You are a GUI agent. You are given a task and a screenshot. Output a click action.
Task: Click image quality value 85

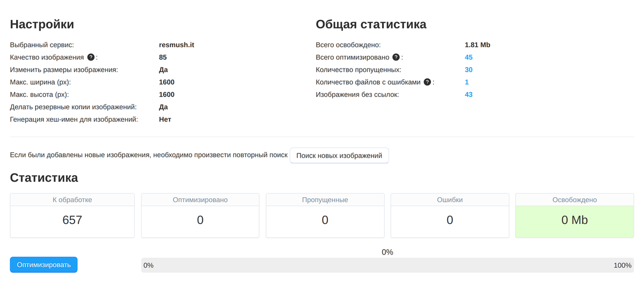(163, 57)
